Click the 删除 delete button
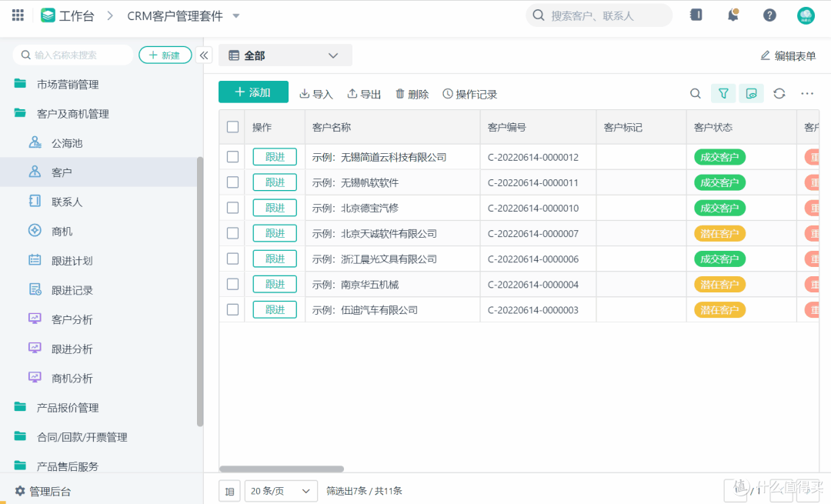 click(412, 95)
